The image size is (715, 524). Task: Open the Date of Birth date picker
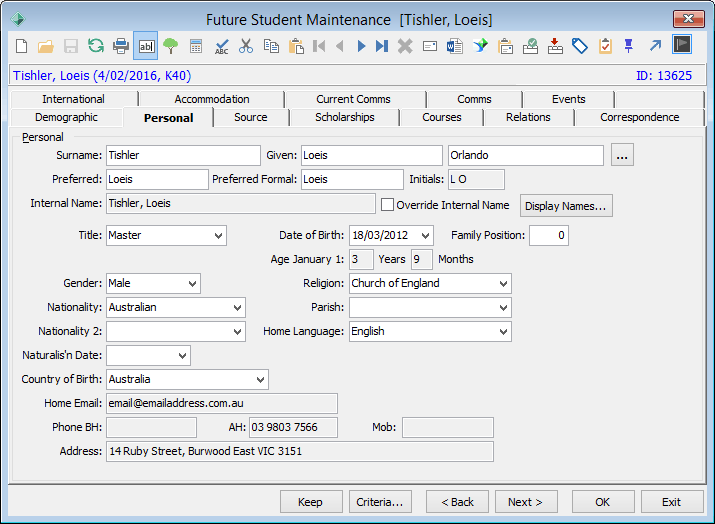(x=425, y=236)
